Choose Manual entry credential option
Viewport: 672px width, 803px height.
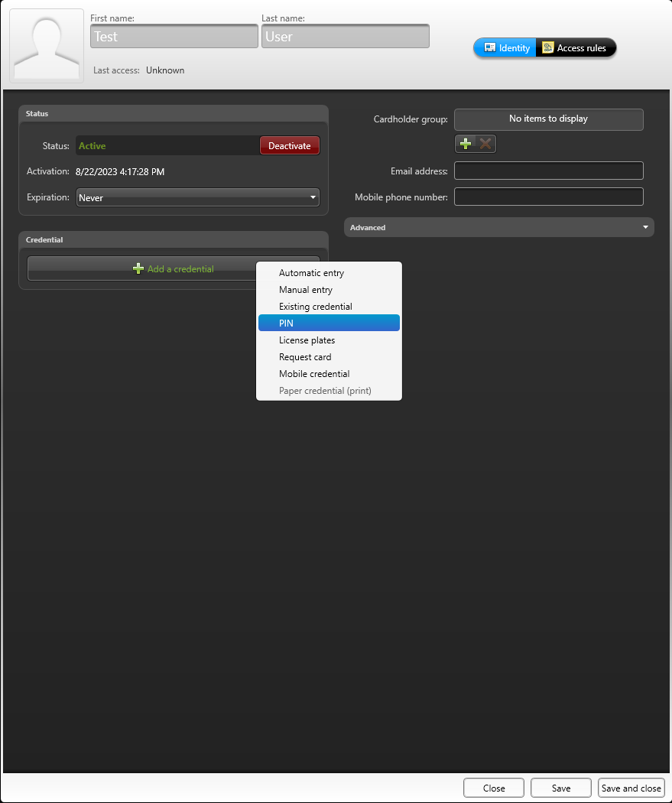(306, 290)
